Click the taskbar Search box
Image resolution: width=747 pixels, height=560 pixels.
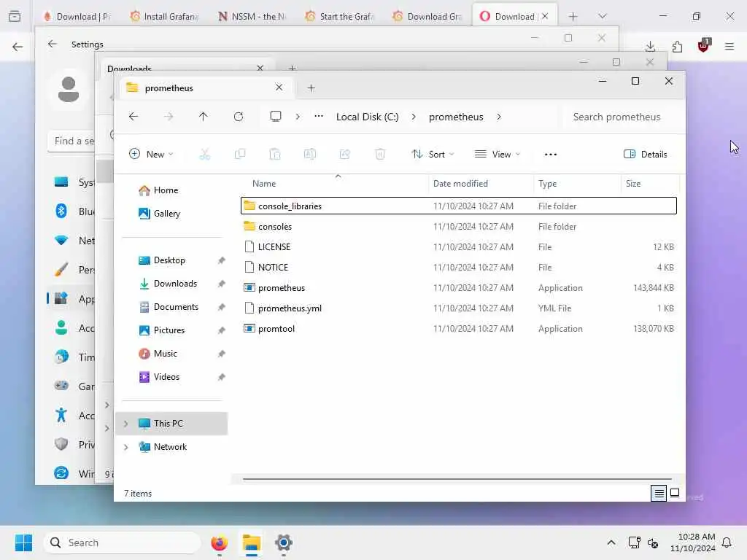(123, 542)
